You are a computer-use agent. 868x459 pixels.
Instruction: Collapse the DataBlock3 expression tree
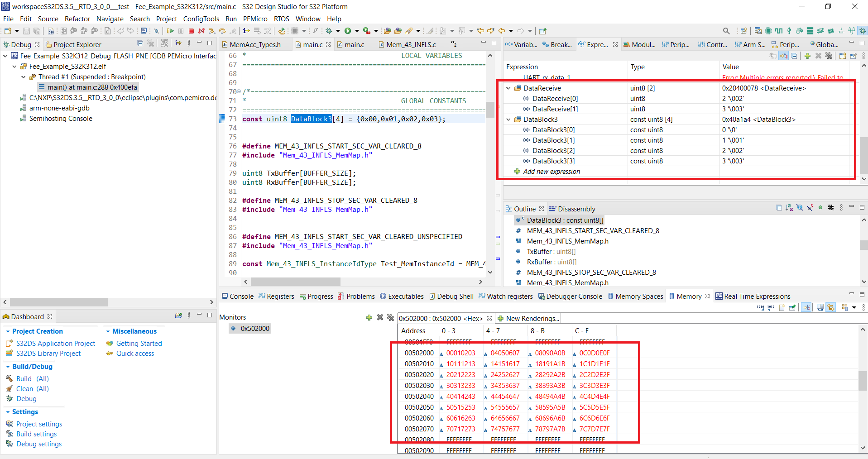click(x=508, y=119)
